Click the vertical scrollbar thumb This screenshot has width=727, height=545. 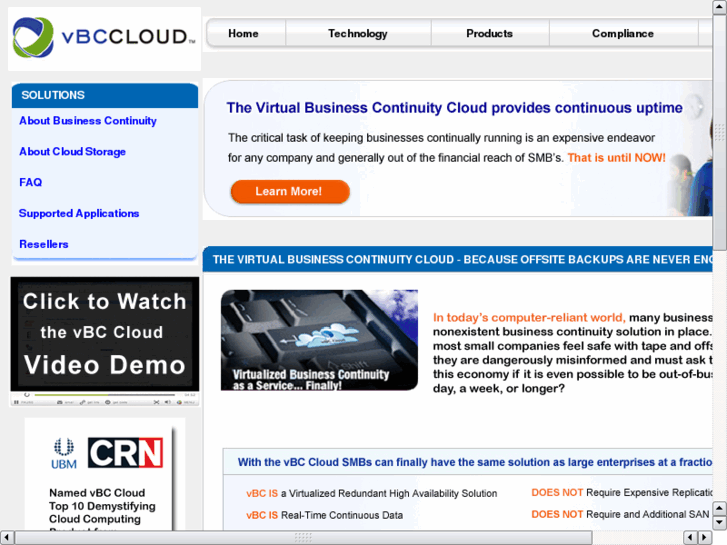tap(720, 133)
